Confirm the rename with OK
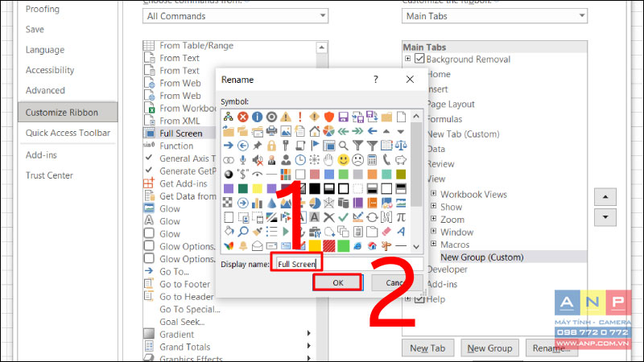The height and width of the screenshot is (362, 644). coord(338,283)
